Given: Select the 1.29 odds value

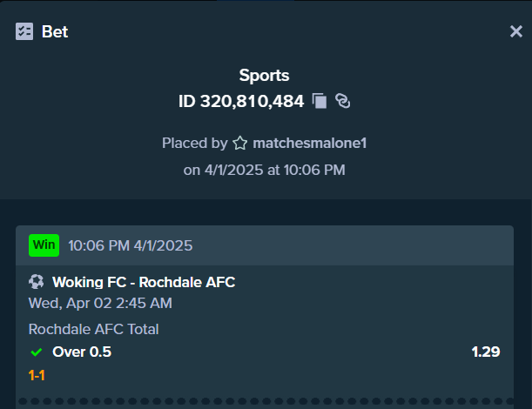Looking at the screenshot, I should tap(486, 352).
